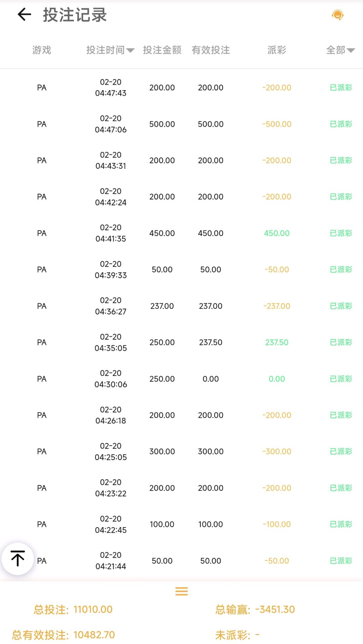This screenshot has height=644, width=363.
Task: Tap the 未派彩 summary label
Action: point(233,635)
